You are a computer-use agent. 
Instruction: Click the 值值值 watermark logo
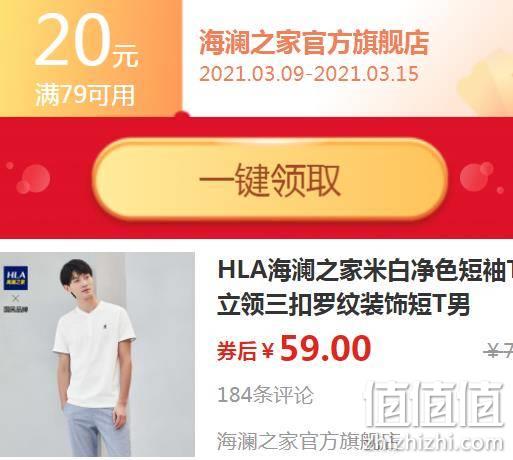(434, 404)
